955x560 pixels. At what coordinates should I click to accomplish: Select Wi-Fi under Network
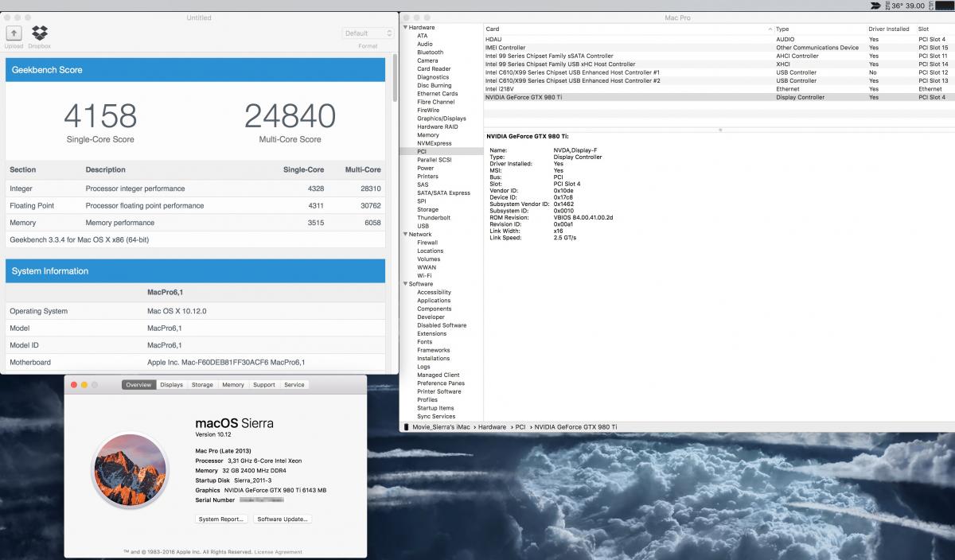[x=424, y=276]
